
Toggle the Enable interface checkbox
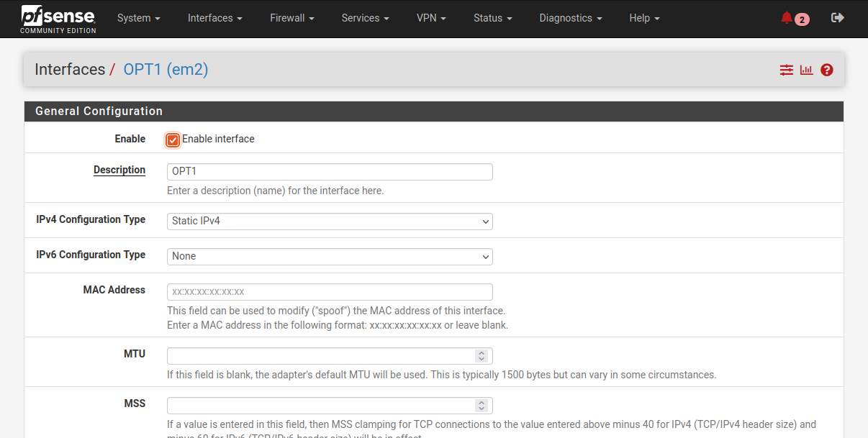point(173,140)
